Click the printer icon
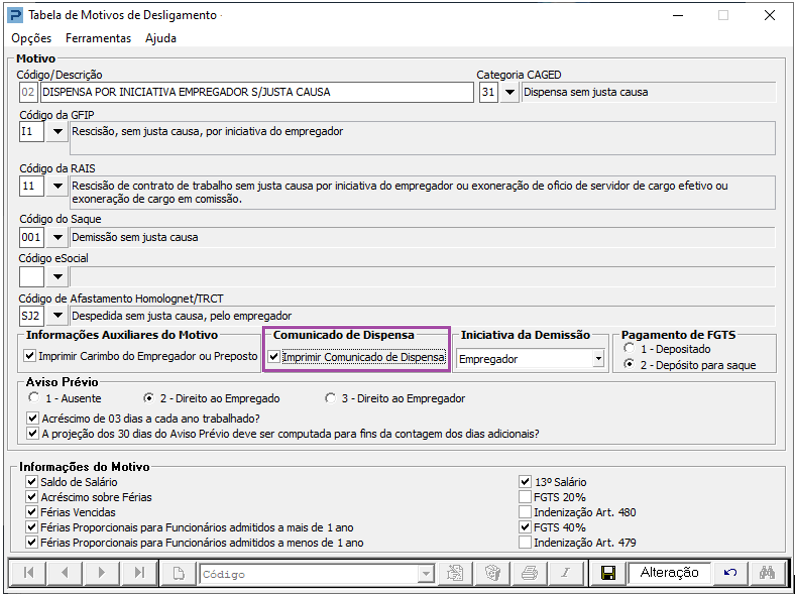The image size is (797, 598). [x=529, y=574]
